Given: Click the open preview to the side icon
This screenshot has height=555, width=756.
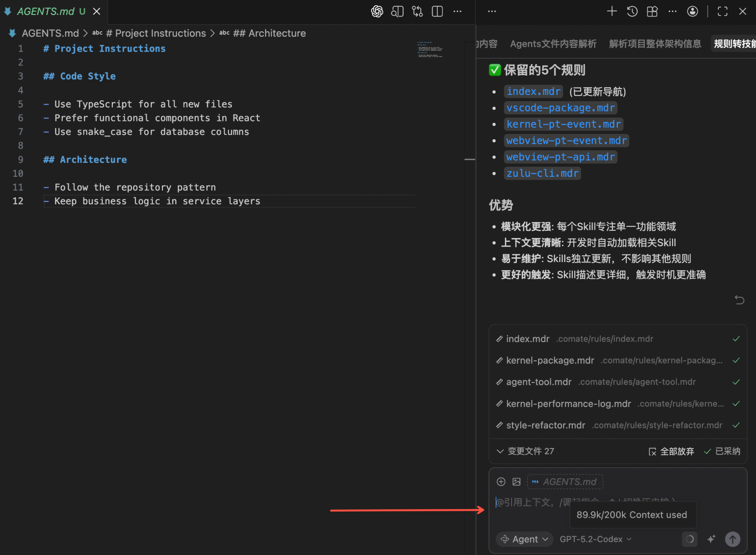Looking at the screenshot, I should coord(397,12).
